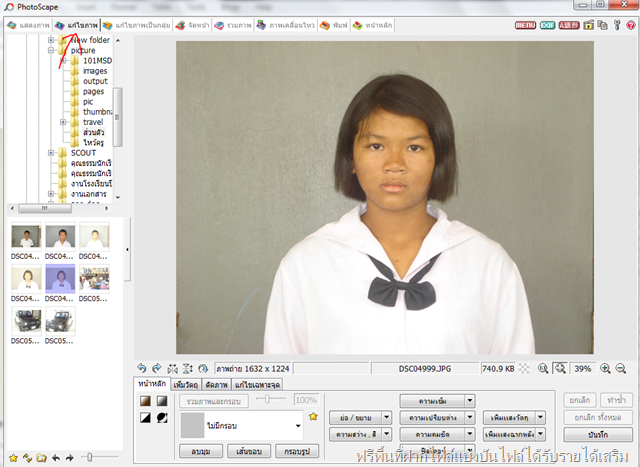The height and width of the screenshot is (467, 640).
Task: Click the ลบมุม round corners button
Action: pos(201,451)
